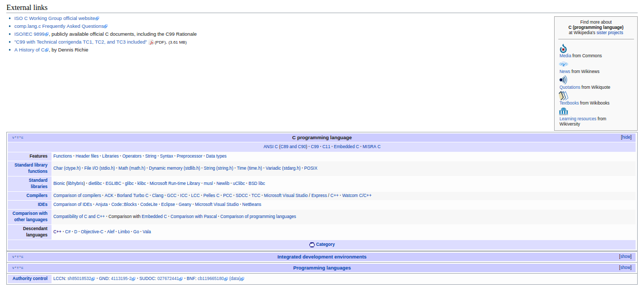Open Media from Commons link
The height and width of the screenshot is (290, 644).
(x=565, y=56)
